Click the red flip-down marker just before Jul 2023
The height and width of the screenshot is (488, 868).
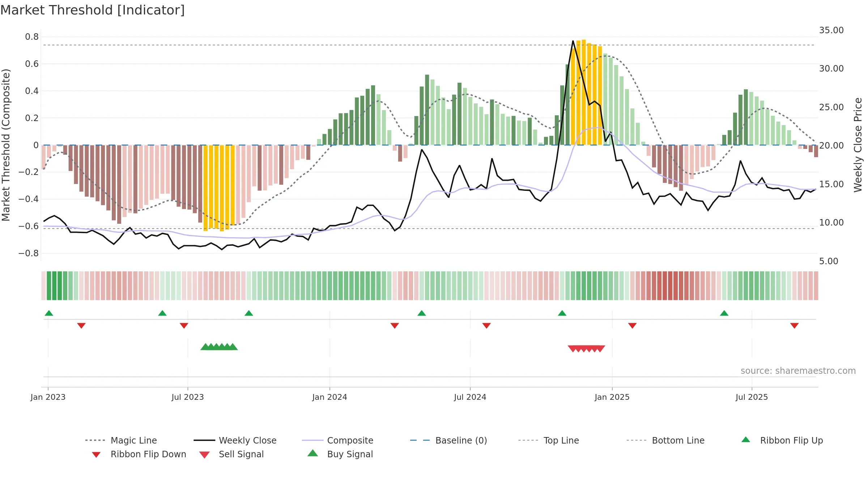[184, 326]
